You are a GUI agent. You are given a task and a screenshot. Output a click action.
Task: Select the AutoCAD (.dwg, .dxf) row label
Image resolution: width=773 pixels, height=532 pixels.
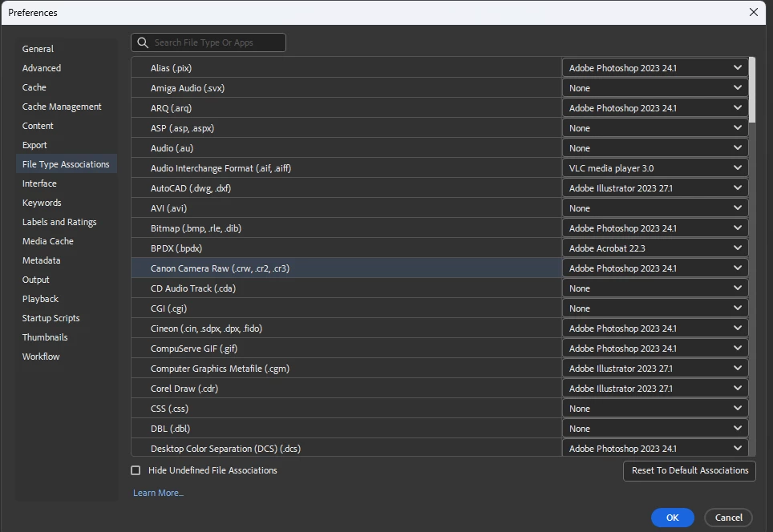(x=191, y=188)
